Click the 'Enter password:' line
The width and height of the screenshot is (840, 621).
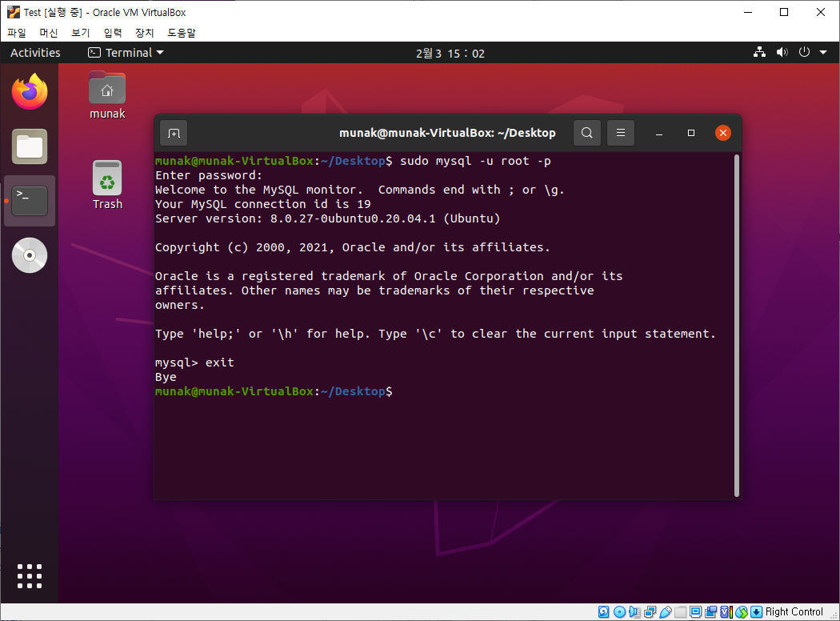pos(208,175)
